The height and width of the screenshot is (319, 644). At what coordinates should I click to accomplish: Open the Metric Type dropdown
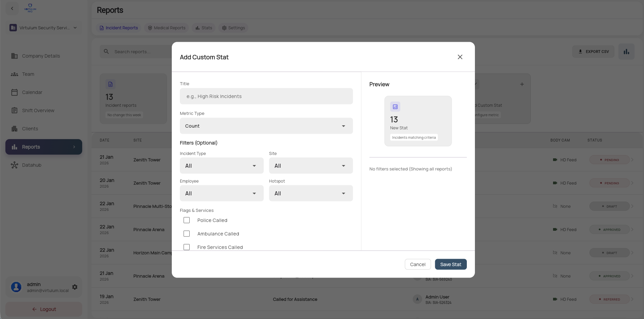[x=266, y=126]
